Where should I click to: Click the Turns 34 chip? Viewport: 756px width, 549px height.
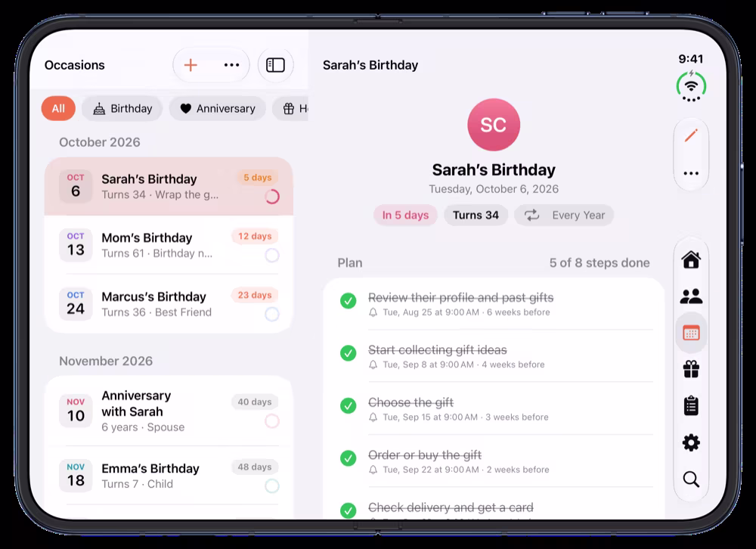[x=476, y=216]
